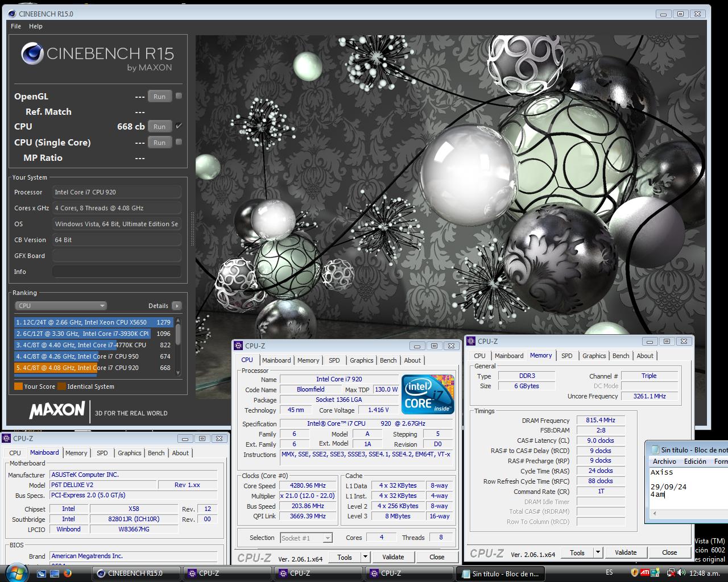Run the OpenGL benchmark
The height and width of the screenshot is (582, 728).
pyautogui.click(x=160, y=97)
